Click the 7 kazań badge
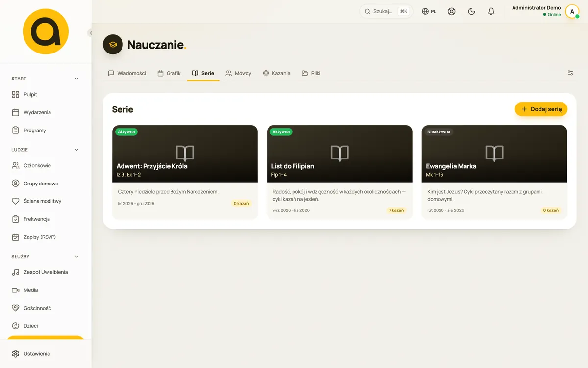Image resolution: width=588 pixels, height=368 pixels. pyautogui.click(x=396, y=210)
